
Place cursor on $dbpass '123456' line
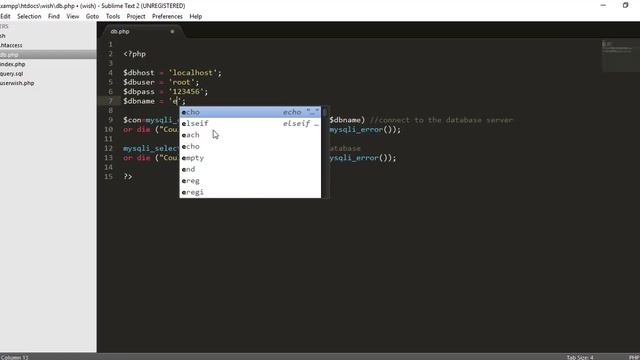(x=165, y=91)
